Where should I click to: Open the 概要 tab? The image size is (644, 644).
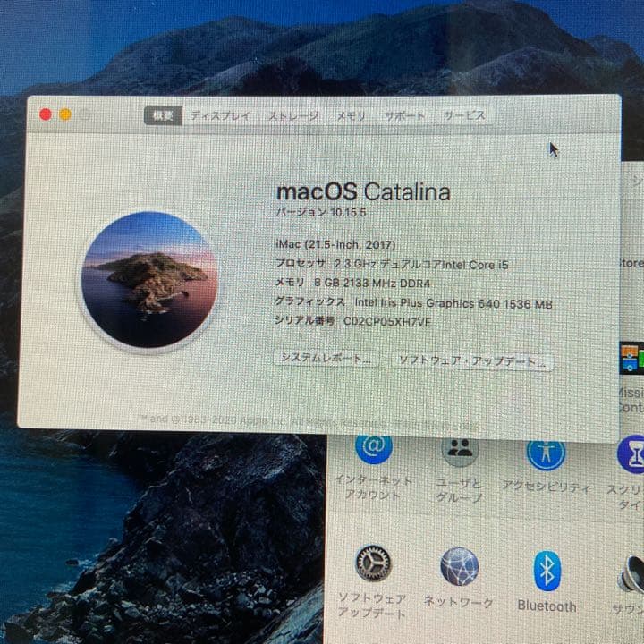163,115
